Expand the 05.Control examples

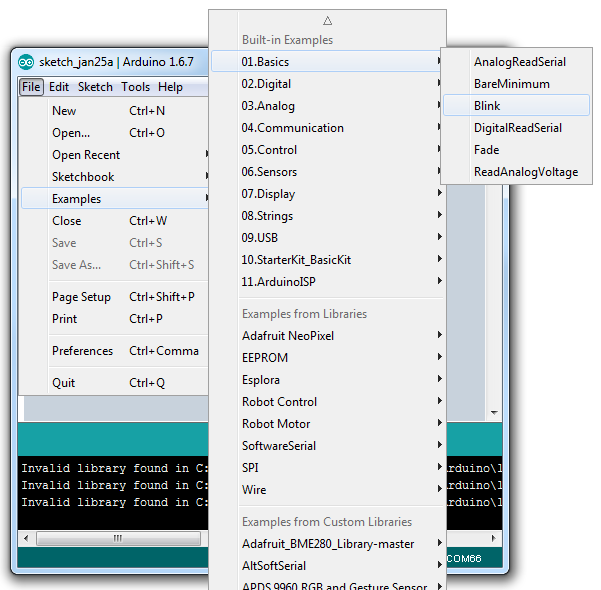327,150
